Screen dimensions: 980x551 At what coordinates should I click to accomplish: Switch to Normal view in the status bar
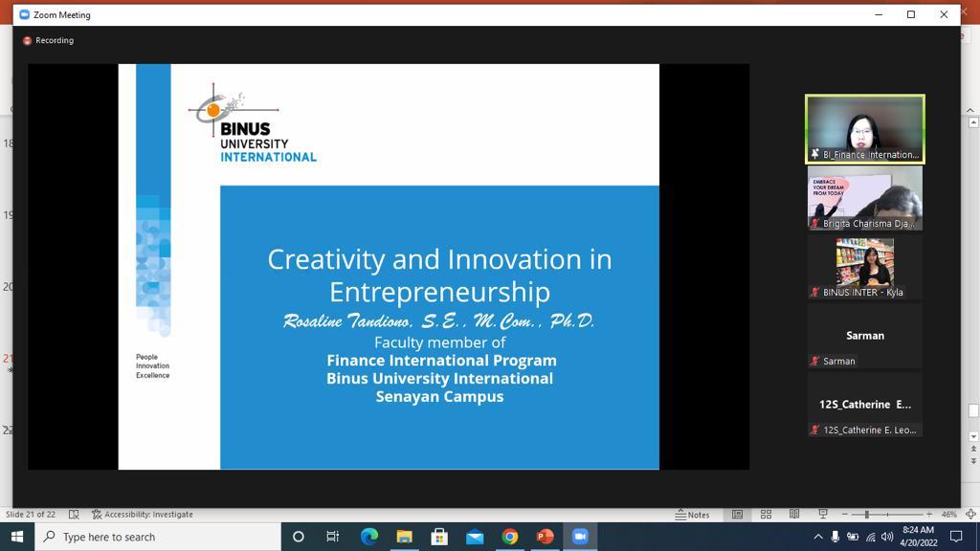point(737,515)
